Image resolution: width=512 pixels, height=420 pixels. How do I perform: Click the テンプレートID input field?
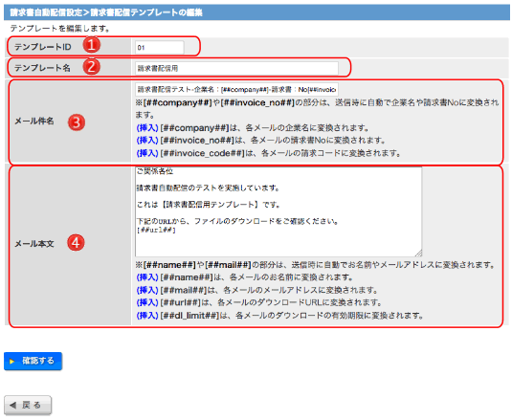[160, 47]
